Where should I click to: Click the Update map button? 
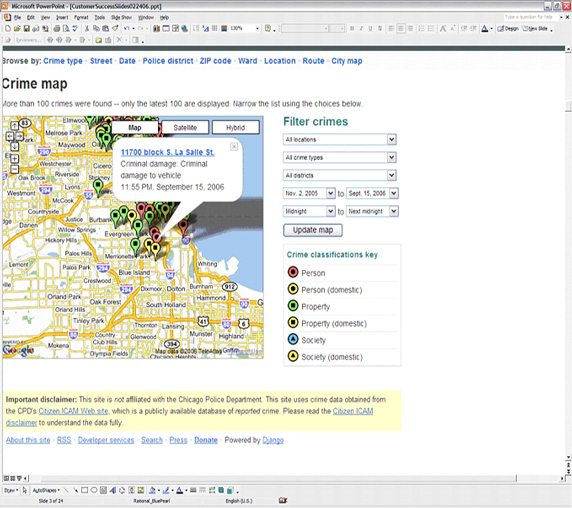(313, 230)
